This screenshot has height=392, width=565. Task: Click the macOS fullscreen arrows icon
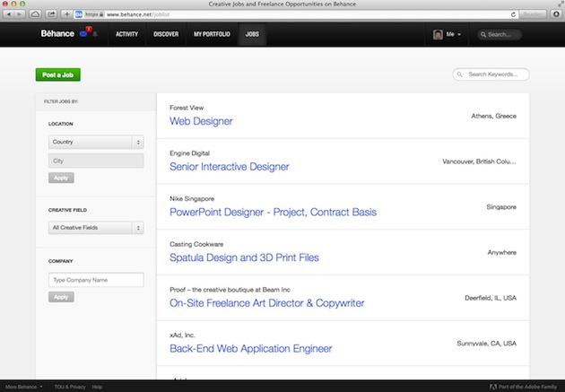(561, 4)
